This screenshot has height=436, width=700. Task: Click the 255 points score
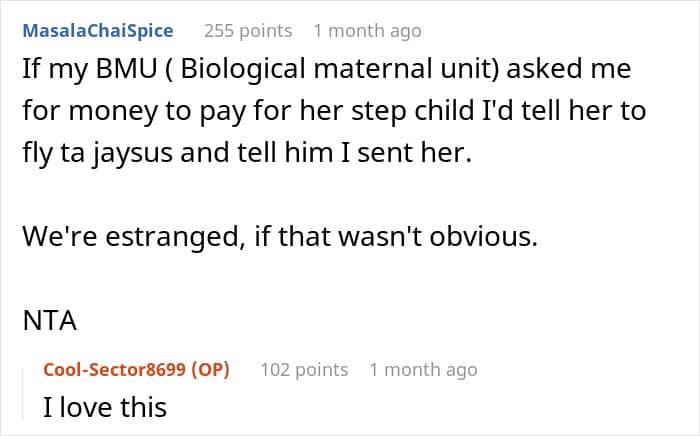point(248,31)
